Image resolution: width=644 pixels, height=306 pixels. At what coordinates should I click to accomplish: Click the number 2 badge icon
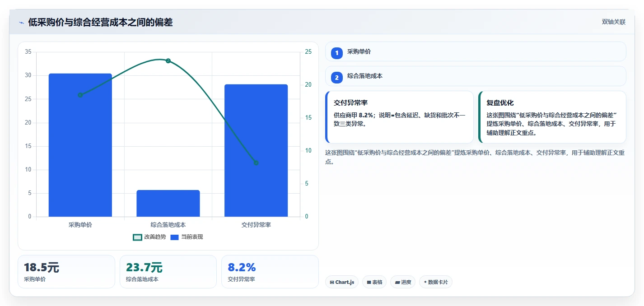(337, 78)
